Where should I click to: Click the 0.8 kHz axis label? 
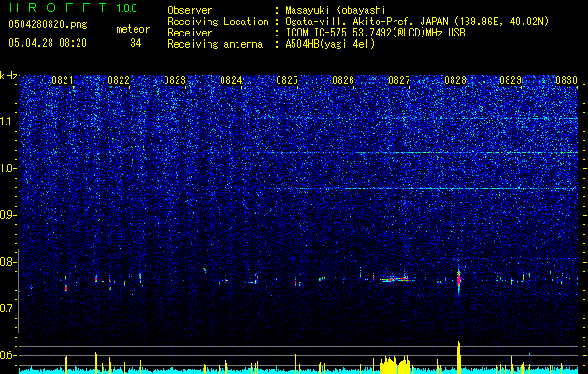click(x=8, y=262)
